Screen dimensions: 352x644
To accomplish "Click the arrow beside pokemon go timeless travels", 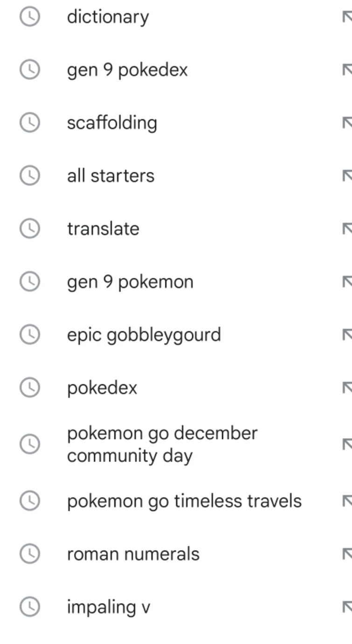I will [348, 501].
